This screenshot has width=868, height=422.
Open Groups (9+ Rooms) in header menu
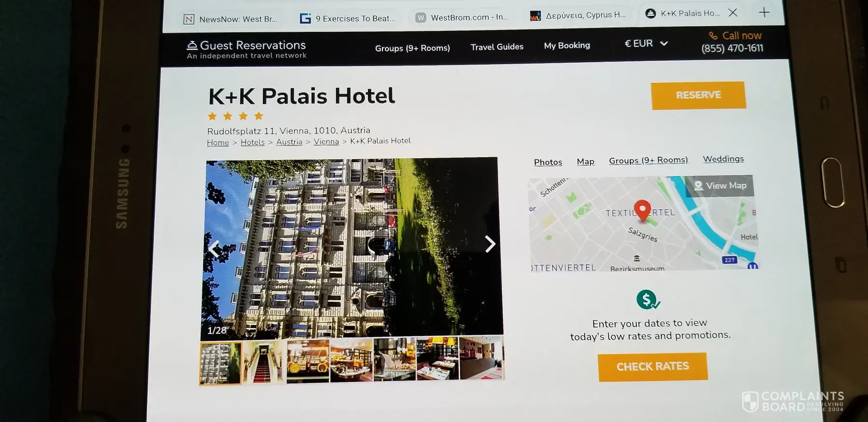pos(412,48)
